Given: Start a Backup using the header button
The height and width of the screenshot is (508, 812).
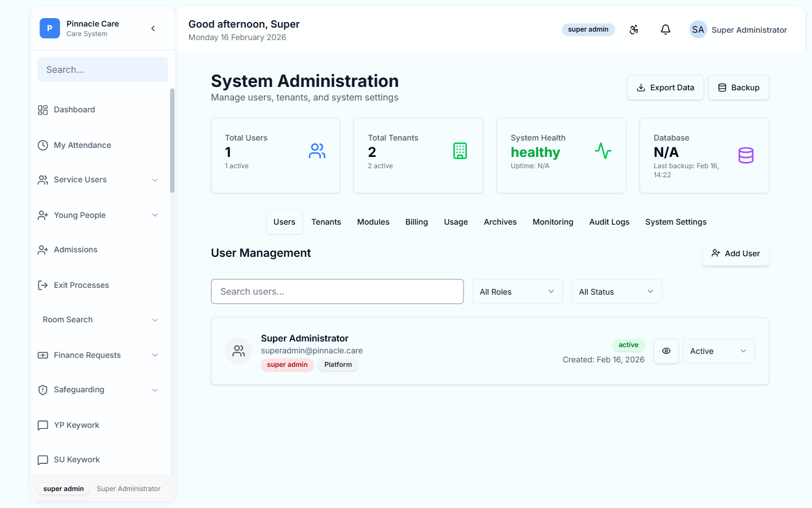Looking at the screenshot, I should (x=738, y=87).
